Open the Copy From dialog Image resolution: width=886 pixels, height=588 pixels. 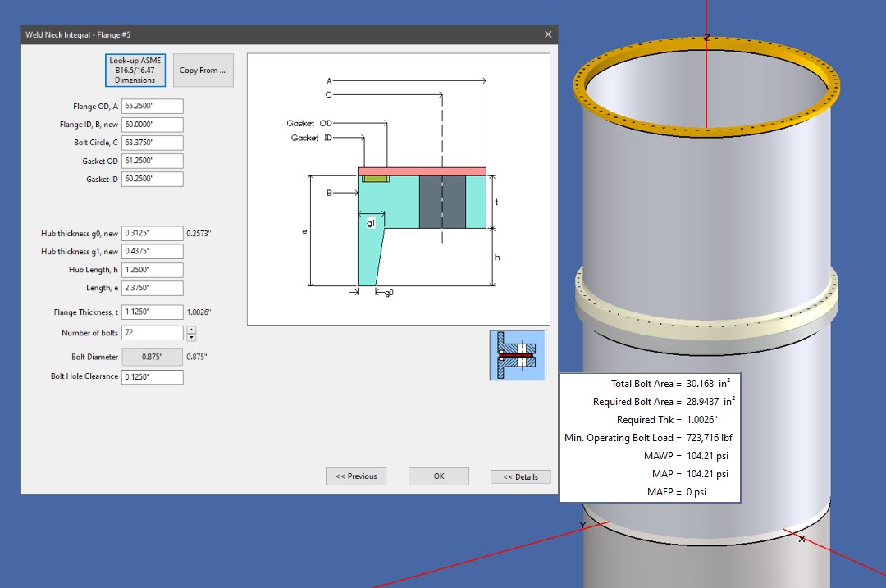point(203,70)
